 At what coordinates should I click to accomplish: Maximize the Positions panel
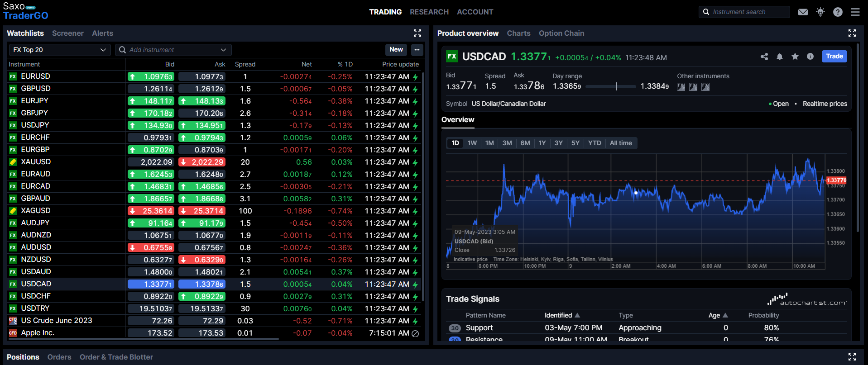point(852,357)
